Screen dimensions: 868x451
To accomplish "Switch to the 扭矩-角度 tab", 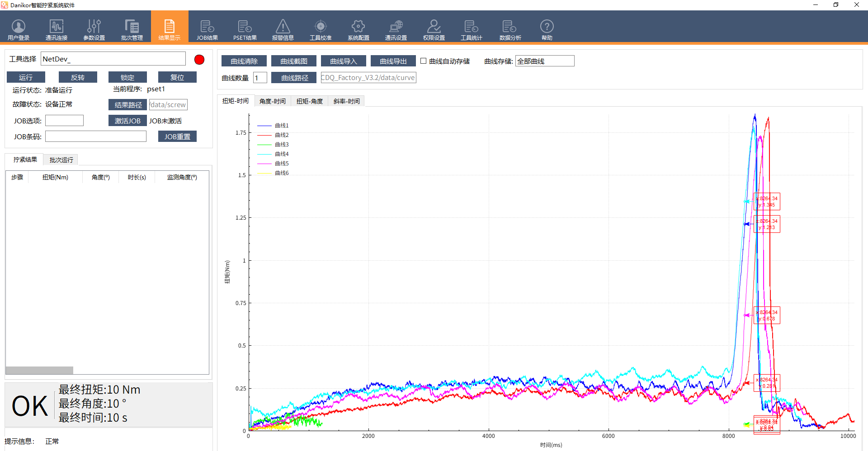I will coord(310,101).
